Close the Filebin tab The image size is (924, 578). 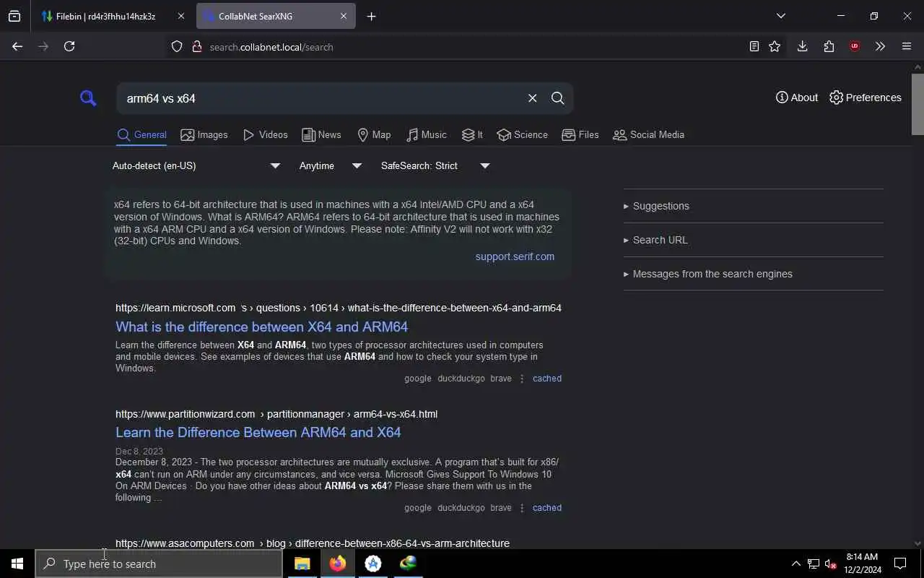tap(181, 16)
